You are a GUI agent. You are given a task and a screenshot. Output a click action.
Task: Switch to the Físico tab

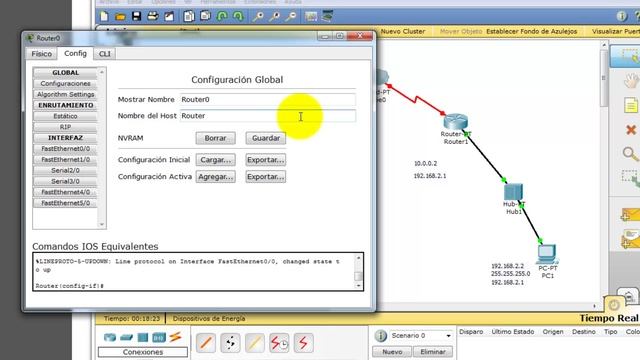(42, 54)
